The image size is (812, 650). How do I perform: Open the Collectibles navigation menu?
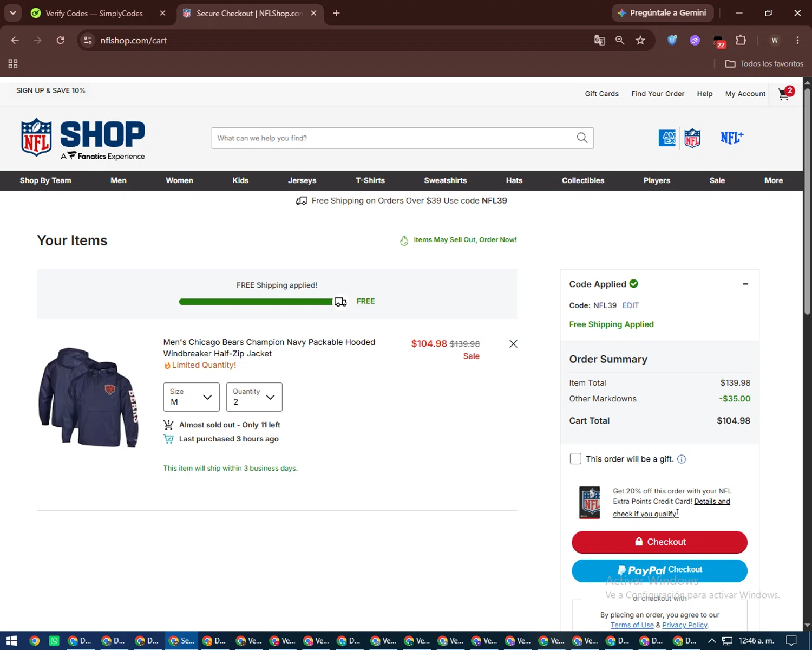click(583, 180)
